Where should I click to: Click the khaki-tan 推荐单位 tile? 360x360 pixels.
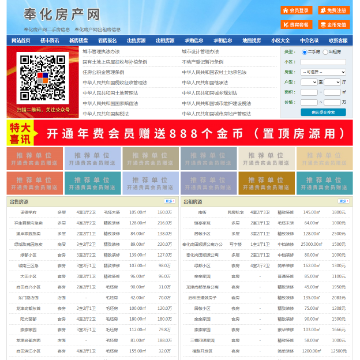tap(151, 159)
